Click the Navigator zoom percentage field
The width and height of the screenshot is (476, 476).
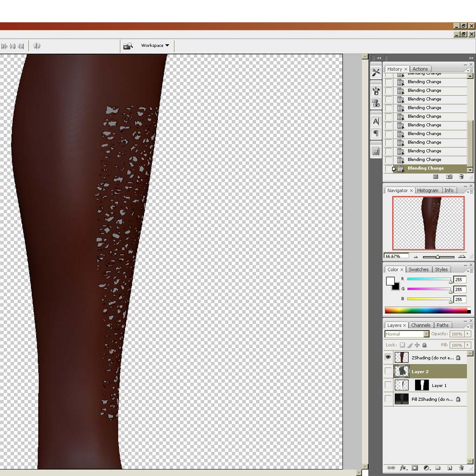pos(396,256)
